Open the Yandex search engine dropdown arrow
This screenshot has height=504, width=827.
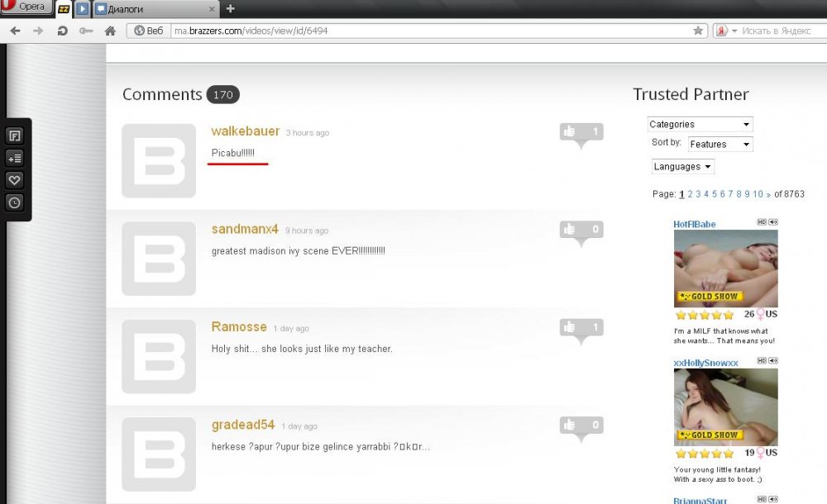(x=734, y=31)
